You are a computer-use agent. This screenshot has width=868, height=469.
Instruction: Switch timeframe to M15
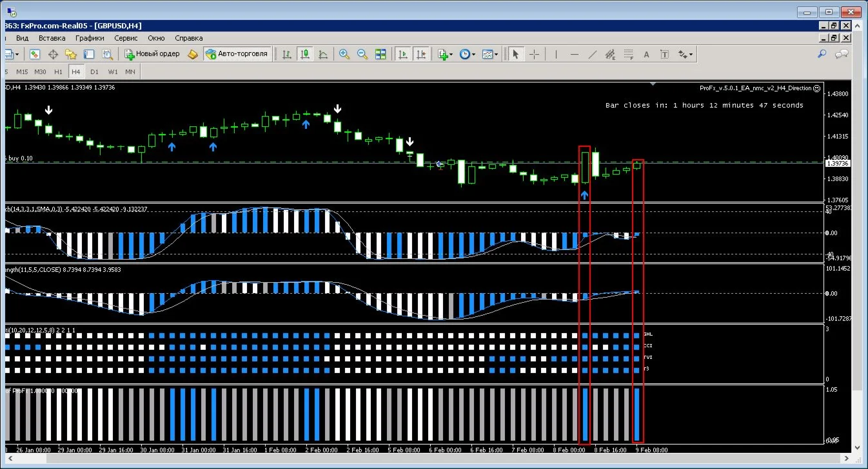click(x=23, y=72)
